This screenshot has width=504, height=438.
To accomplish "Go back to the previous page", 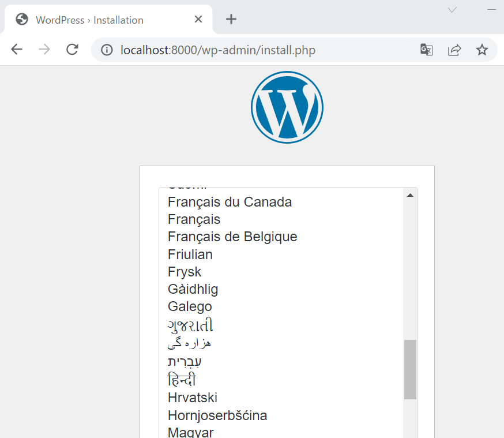I will tap(17, 50).
